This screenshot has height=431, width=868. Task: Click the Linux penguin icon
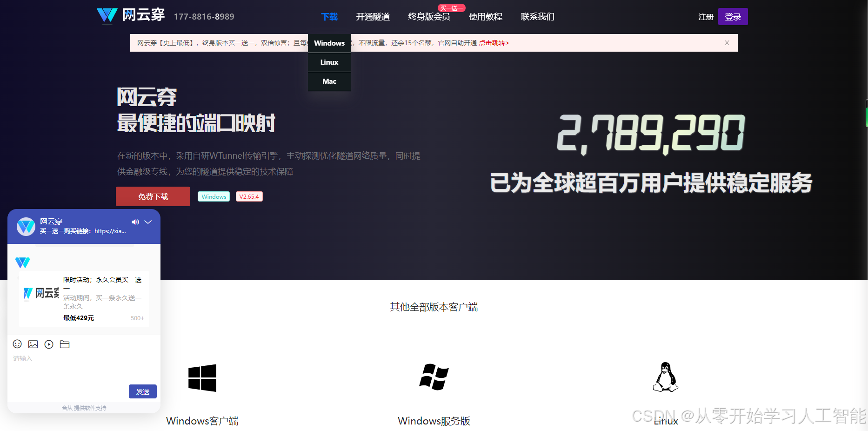coord(666,377)
